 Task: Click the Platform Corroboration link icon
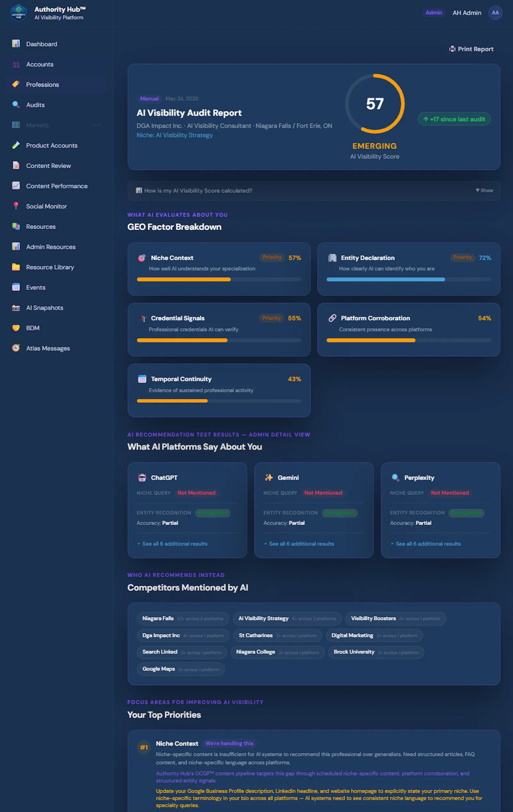pyautogui.click(x=332, y=318)
